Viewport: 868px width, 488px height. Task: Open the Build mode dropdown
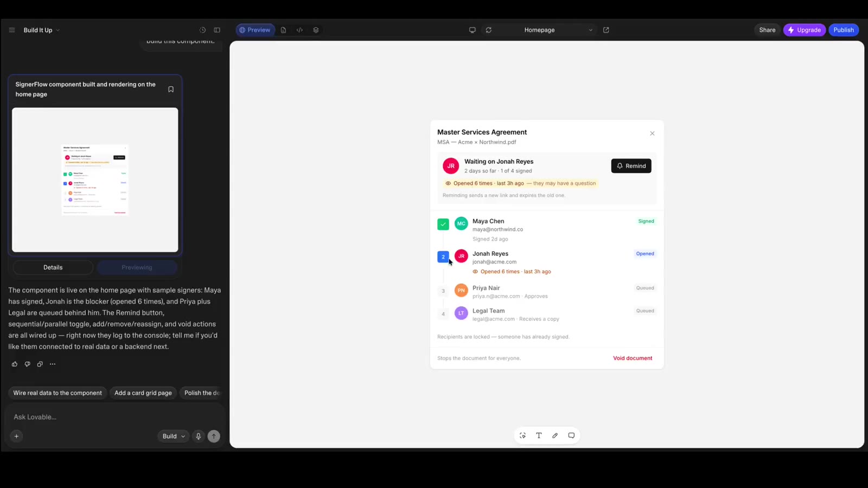coord(174,436)
